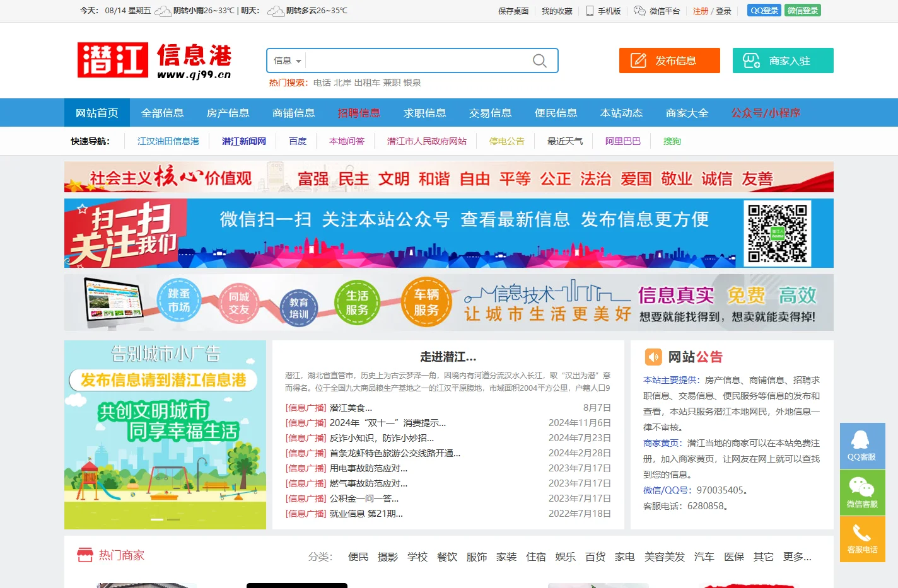Open 江汉油田信息港 quick link
The width and height of the screenshot is (898, 588).
point(168,141)
